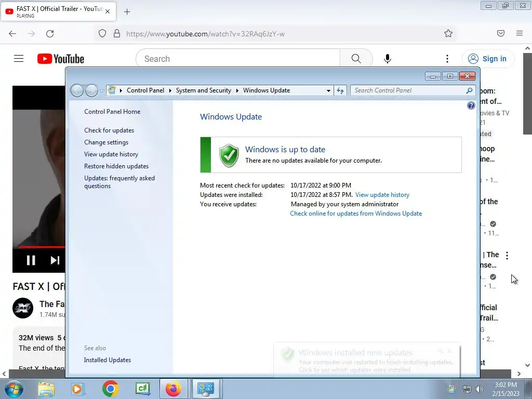Screen dimensions: 532x399
Task: Open Google Chrome from the taskbar
Action: pos(110,389)
